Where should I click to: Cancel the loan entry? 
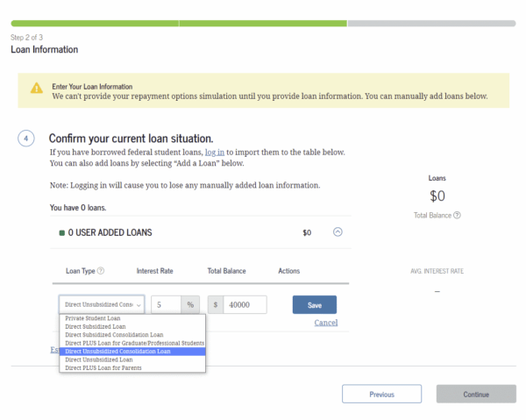click(325, 323)
